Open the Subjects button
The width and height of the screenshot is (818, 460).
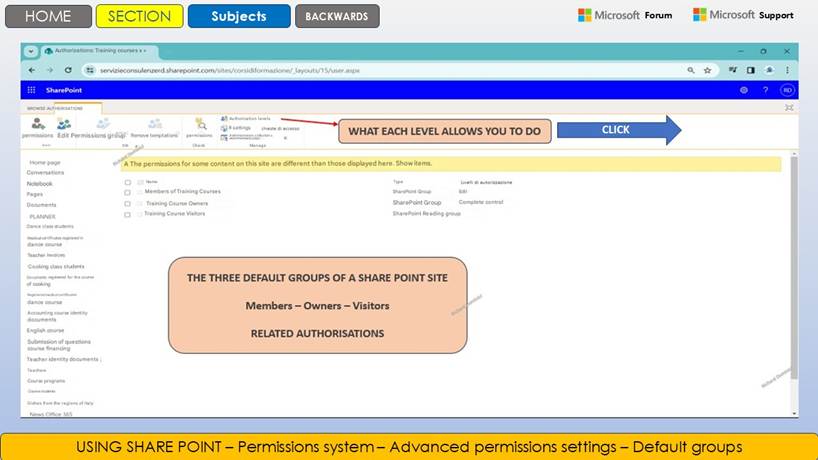point(239,16)
